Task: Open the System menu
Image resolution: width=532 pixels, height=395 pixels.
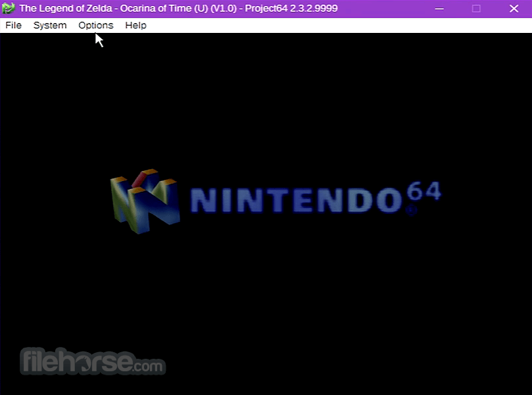Action: [50, 26]
